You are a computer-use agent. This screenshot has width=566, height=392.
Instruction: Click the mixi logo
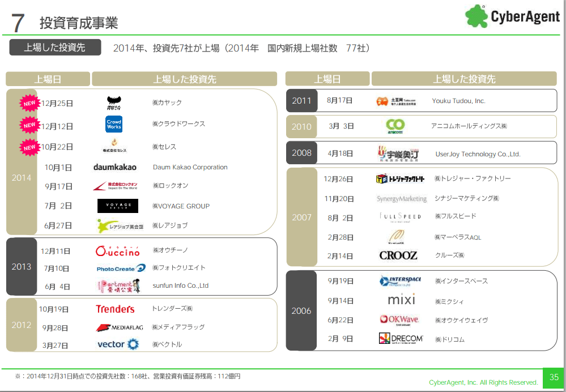pos(401,300)
